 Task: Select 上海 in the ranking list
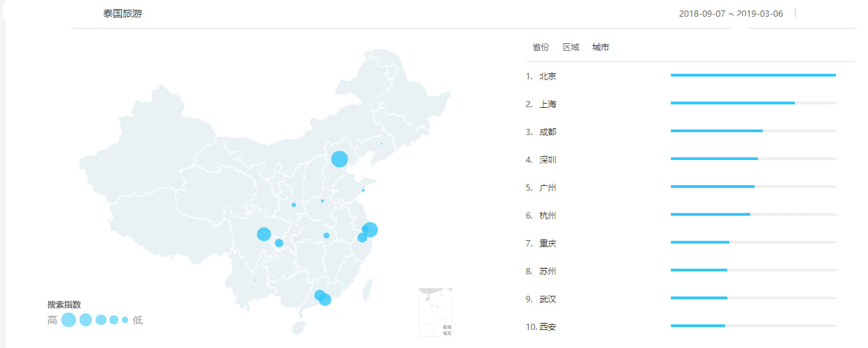click(548, 104)
